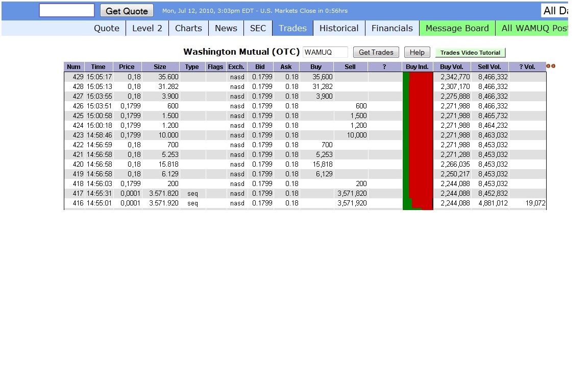Select trade number 429
588x368 pixels.
78,77
